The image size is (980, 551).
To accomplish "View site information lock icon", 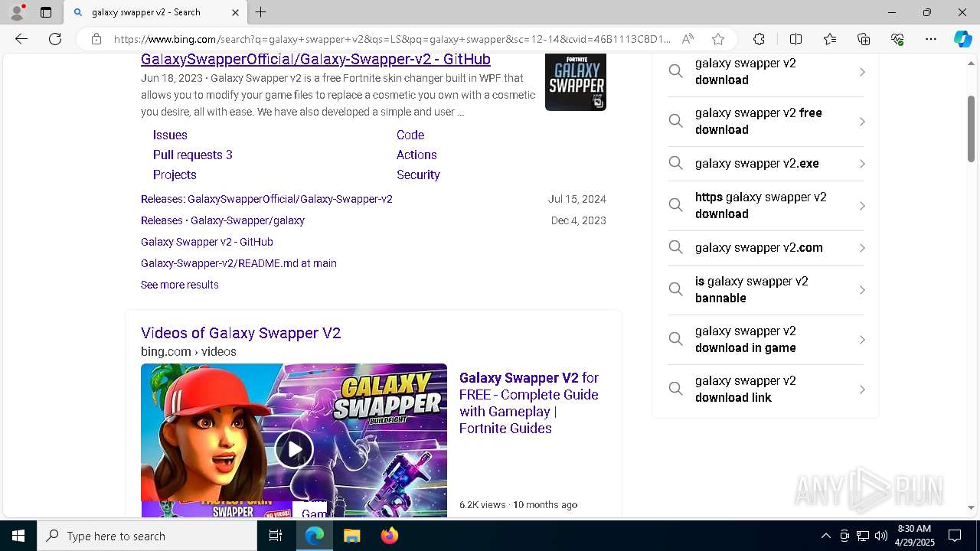I will pos(96,39).
